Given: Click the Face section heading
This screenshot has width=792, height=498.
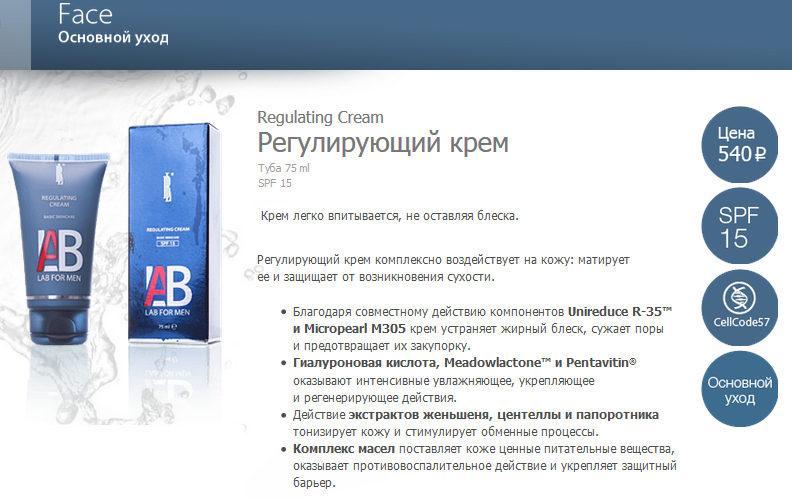Looking at the screenshot, I should [85, 14].
